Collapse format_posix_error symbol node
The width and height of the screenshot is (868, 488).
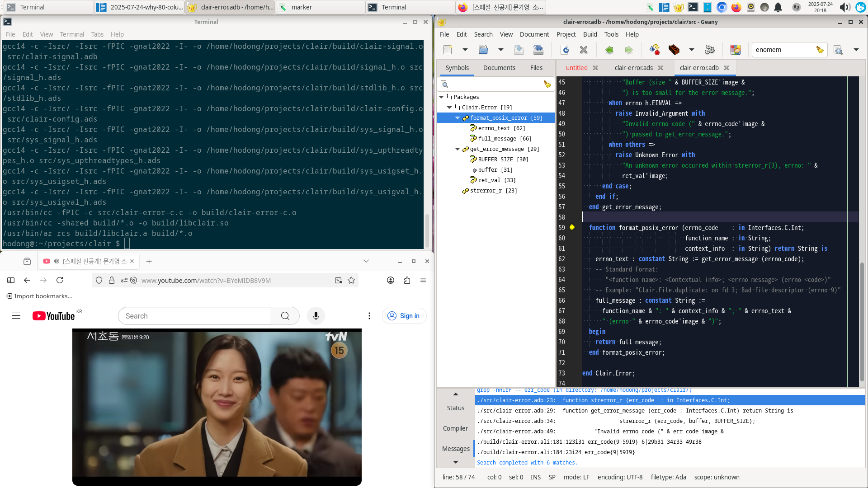click(458, 117)
